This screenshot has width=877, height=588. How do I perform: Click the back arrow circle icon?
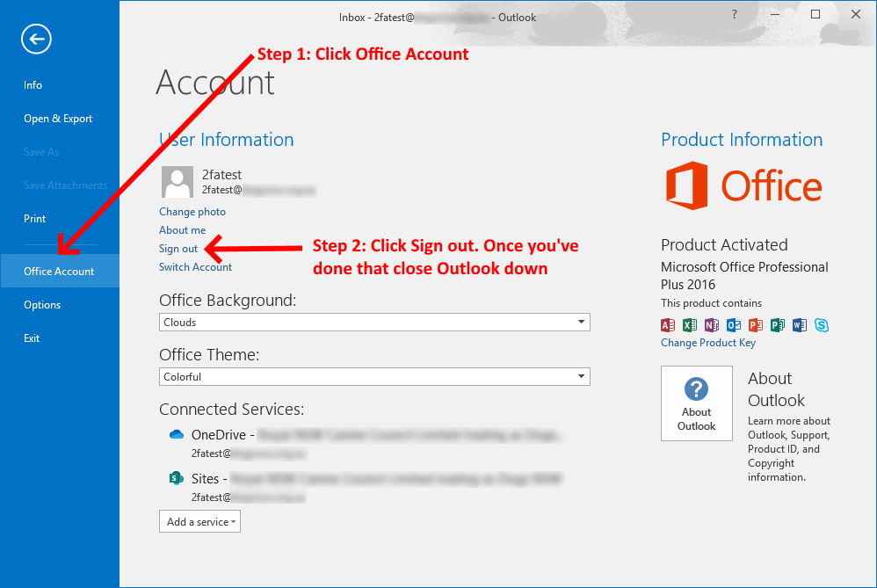pos(36,40)
